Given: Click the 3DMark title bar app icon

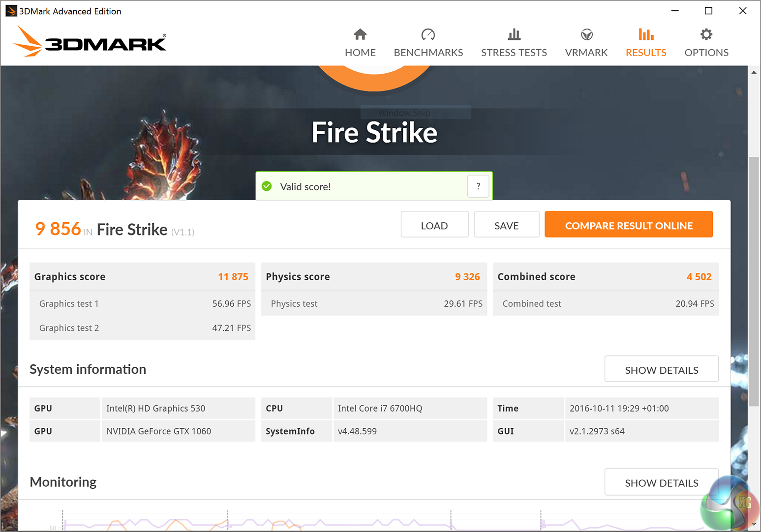Looking at the screenshot, I should [11, 11].
